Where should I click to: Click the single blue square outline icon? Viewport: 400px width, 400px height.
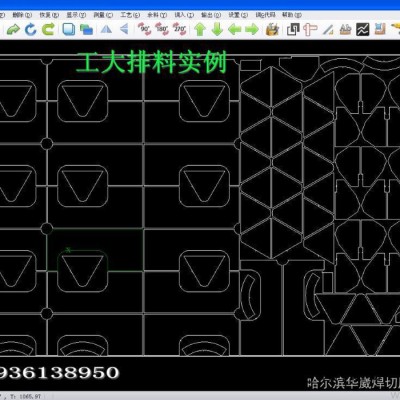[x=69, y=29]
